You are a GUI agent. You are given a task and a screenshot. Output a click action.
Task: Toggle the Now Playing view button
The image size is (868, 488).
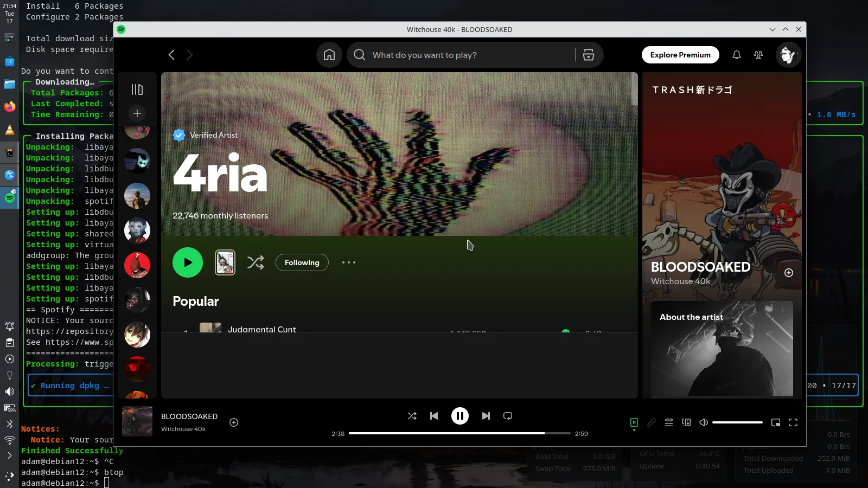tap(634, 422)
